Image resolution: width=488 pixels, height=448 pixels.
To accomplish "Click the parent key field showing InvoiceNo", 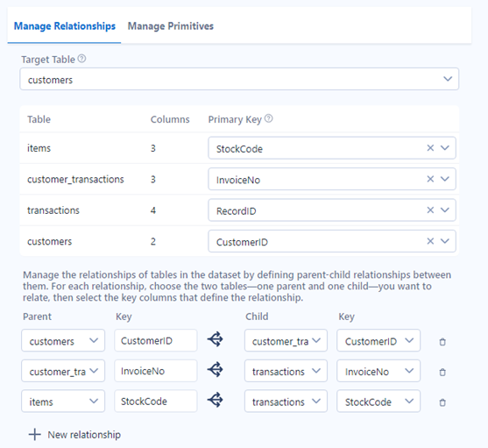I will pyautogui.click(x=156, y=371).
